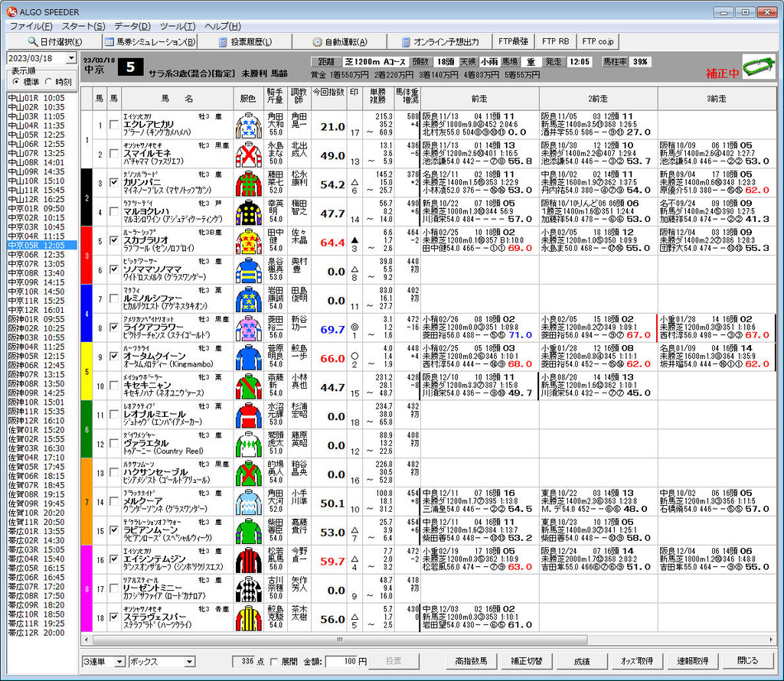
Task: Click the silks icon for horse 7 ルミノルシファー
Action: point(249,299)
